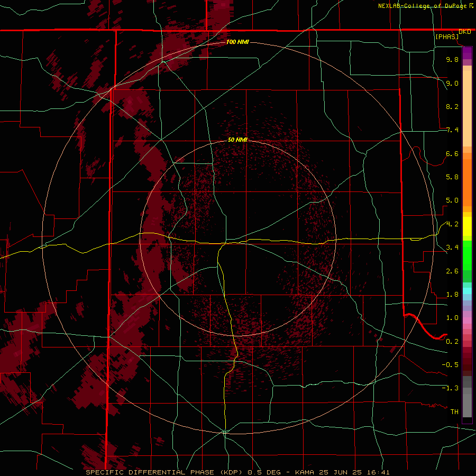Select the -1.3 scale value
Image resolution: width=476 pixels, height=476 pixels.
[450, 388]
